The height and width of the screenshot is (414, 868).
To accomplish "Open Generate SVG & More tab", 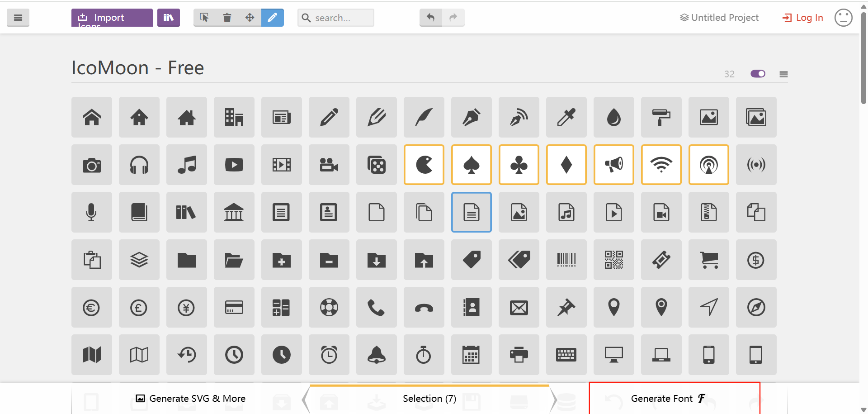I will 191,399.
